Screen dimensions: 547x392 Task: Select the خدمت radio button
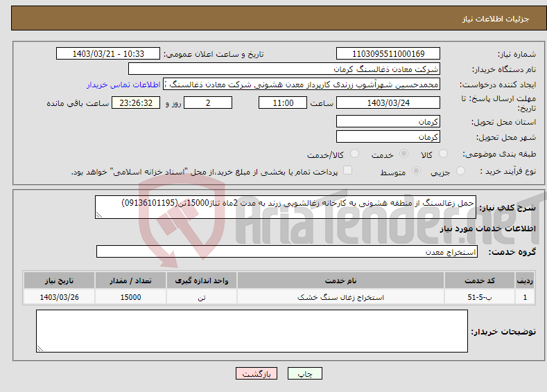click(403, 154)
